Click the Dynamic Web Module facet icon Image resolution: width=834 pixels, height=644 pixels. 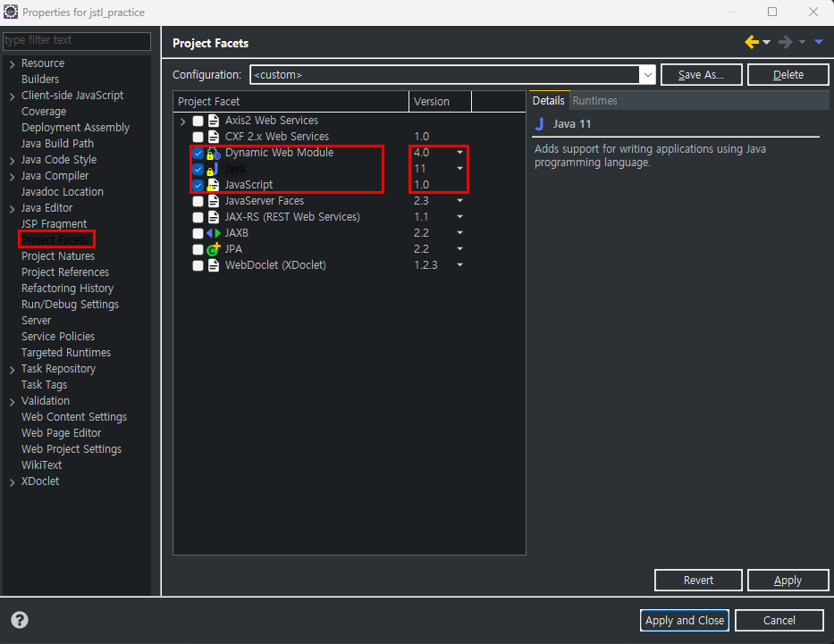click(214, 153)
